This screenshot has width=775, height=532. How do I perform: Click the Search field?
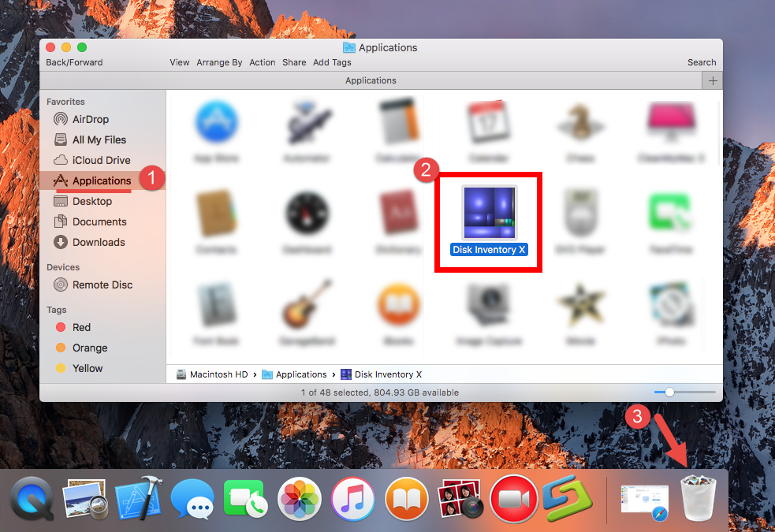(x=701, y=62)
